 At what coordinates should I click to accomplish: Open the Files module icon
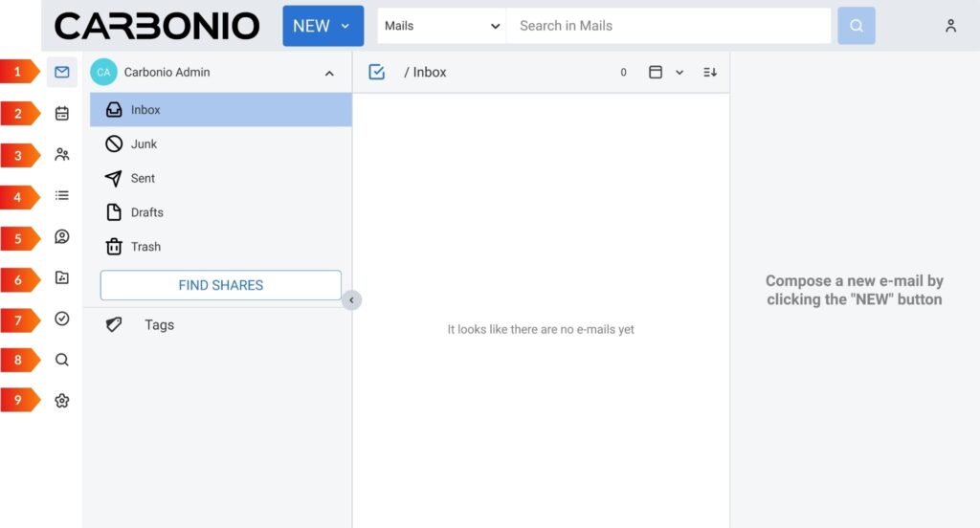62,278
